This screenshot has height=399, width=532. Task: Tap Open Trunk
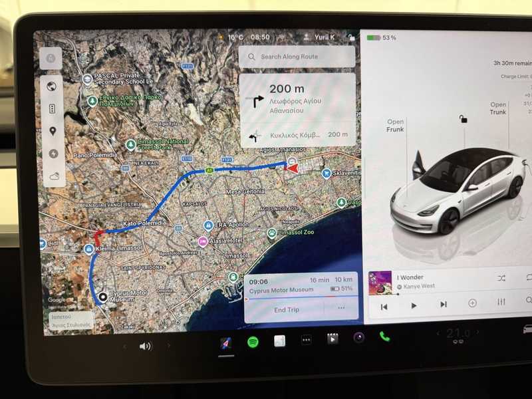coord(497,108)
